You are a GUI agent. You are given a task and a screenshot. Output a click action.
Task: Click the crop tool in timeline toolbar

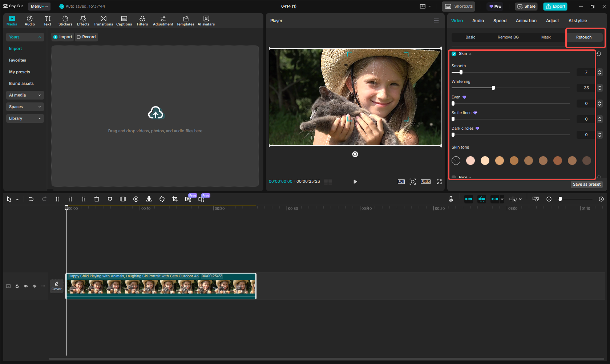(x=175, y=199)
